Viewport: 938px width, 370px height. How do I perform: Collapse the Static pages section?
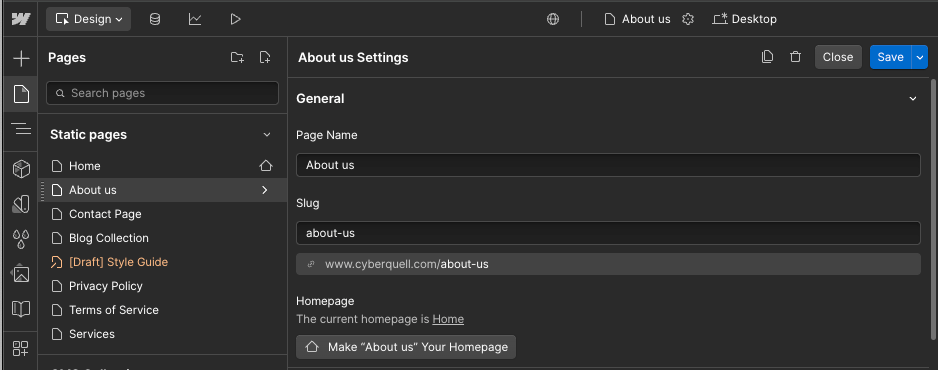(x=267, y=134)
